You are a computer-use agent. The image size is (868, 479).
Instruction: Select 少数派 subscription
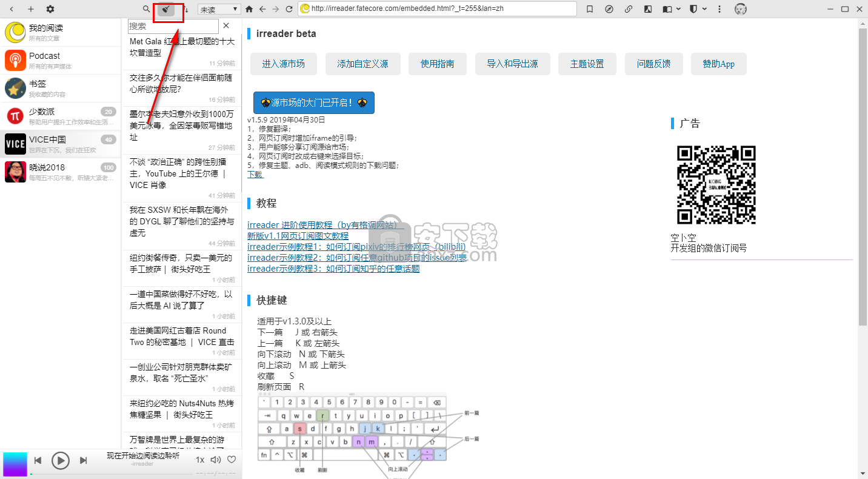pos(61,116)
